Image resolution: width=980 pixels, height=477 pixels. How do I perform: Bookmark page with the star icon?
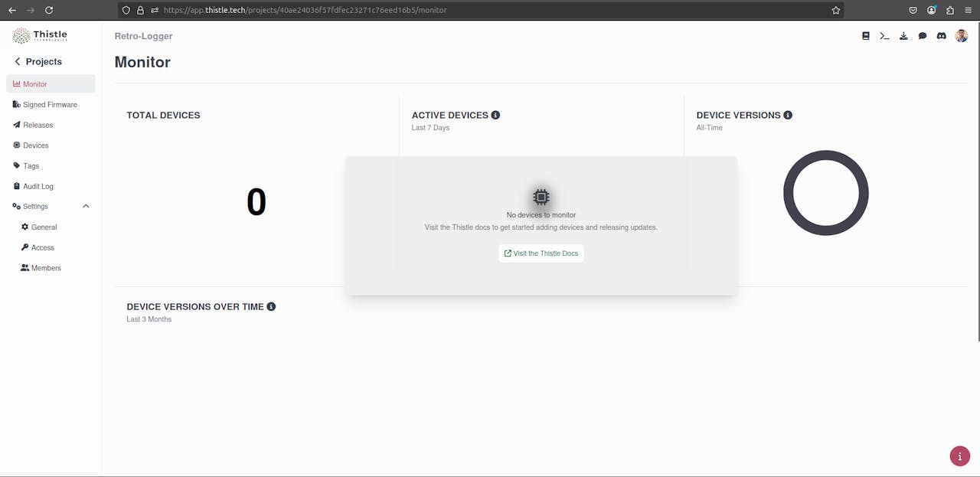(836, 10)
